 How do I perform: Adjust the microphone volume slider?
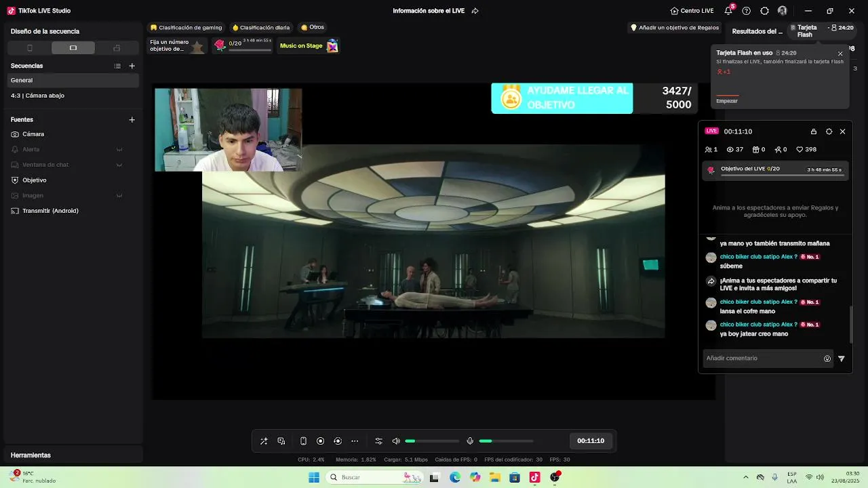tap(506, 441)
